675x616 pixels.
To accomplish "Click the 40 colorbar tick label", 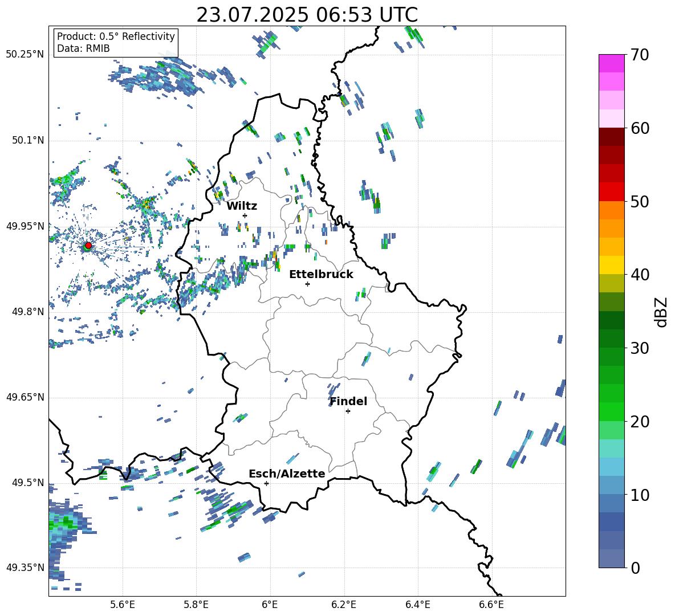I will 640,275.
